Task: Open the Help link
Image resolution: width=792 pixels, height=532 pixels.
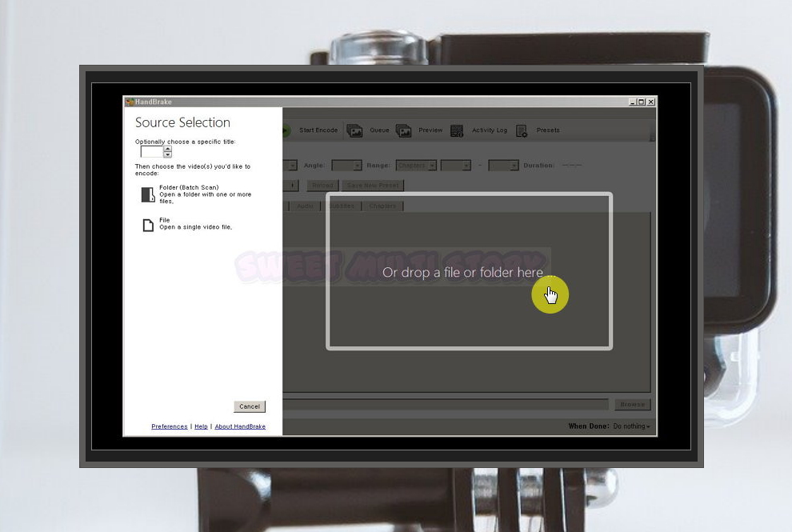Action: point(201,426)
